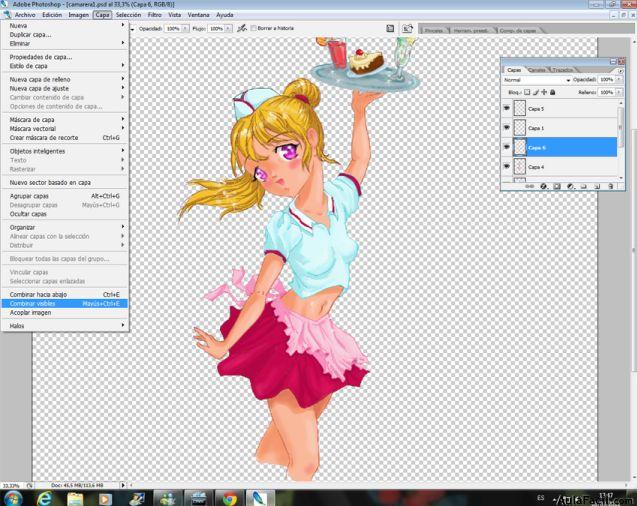The width and height of the screenshot is (637, 506).
Task: Expand Nueva capa de ajuste submenu
Action: click(x=65, y=88)
